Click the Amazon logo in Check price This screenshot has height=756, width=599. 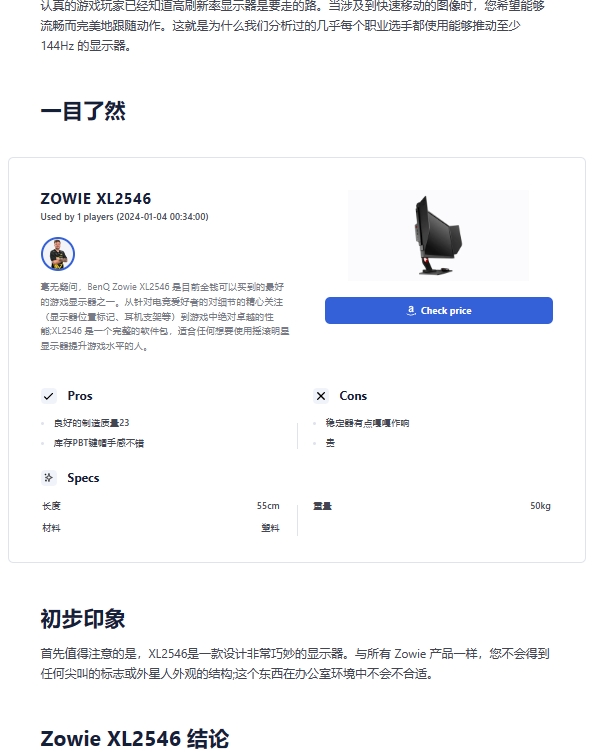411,311
